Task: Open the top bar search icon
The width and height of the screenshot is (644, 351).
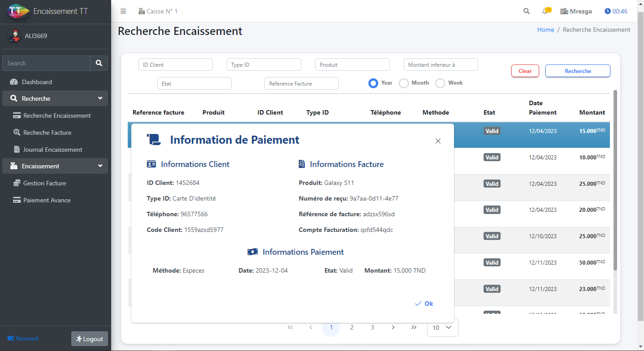Action: tap(527, 11)
